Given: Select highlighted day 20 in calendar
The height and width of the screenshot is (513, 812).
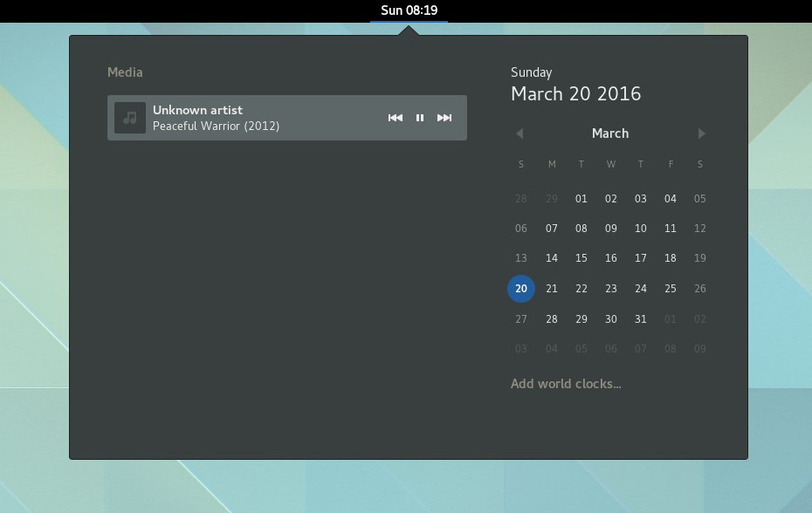Looking at the screenshot, I should click(x=521, y=288).
